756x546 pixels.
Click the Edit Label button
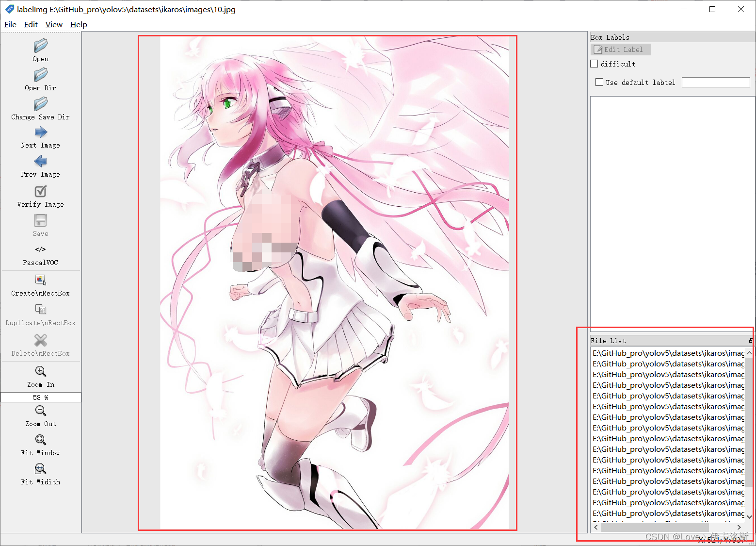621,50
